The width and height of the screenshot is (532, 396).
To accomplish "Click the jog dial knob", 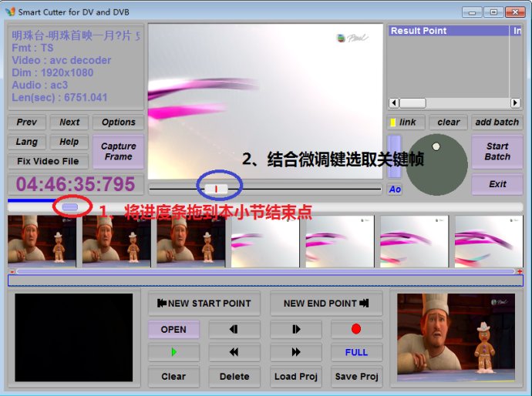I will tap(436, 146).
